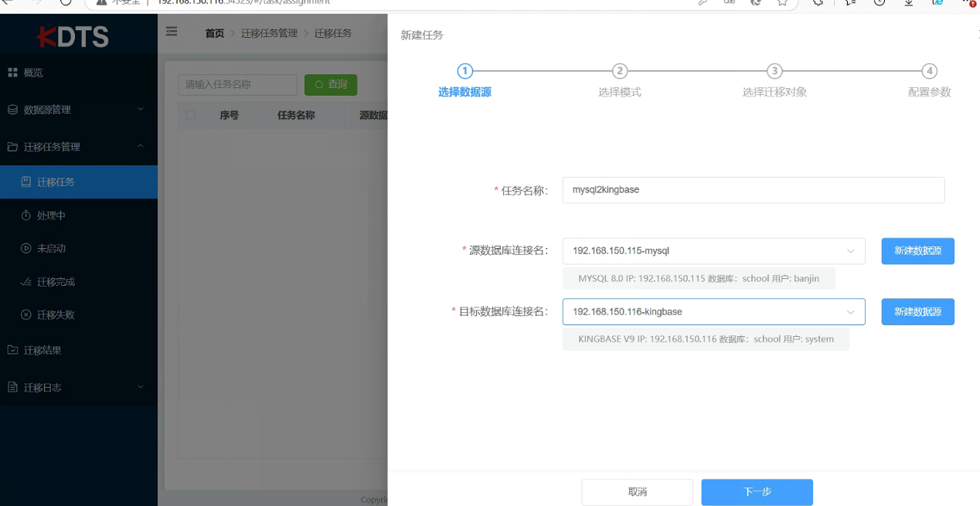
Task: Open 概览 overview in sidebar
Action: pyautogui.click(x=33, y=73)
